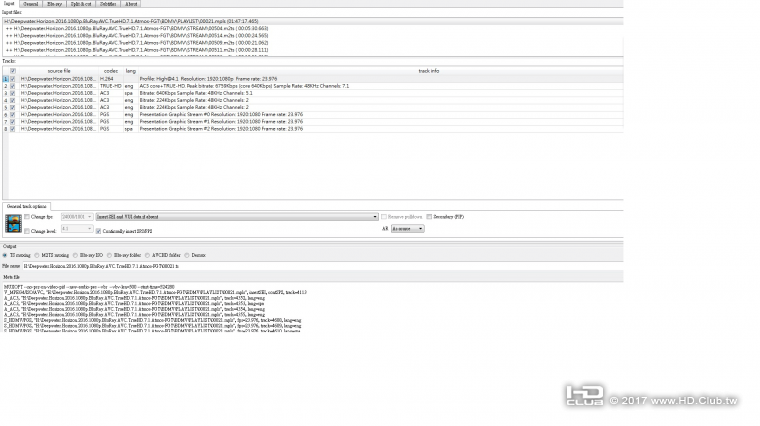Click the TRUE-HD codec cell
Image resolution: width=760 pixels, height=426 pixels.
click(x=111, y=86)
